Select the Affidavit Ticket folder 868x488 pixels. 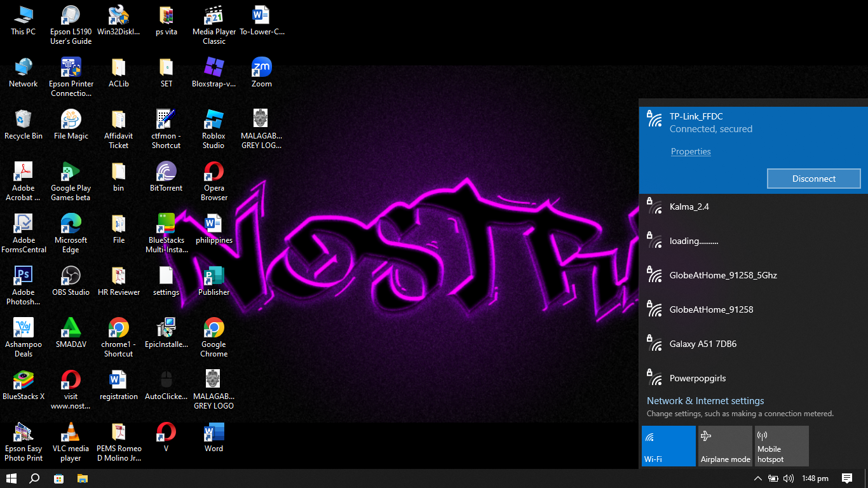click(119, 130)
